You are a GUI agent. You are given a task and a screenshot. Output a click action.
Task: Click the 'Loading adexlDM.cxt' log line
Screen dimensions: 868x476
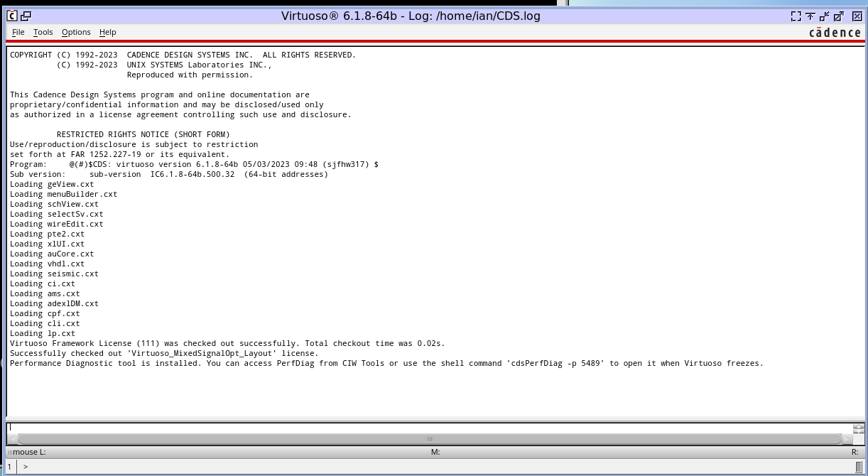click(x=54, y=303)
